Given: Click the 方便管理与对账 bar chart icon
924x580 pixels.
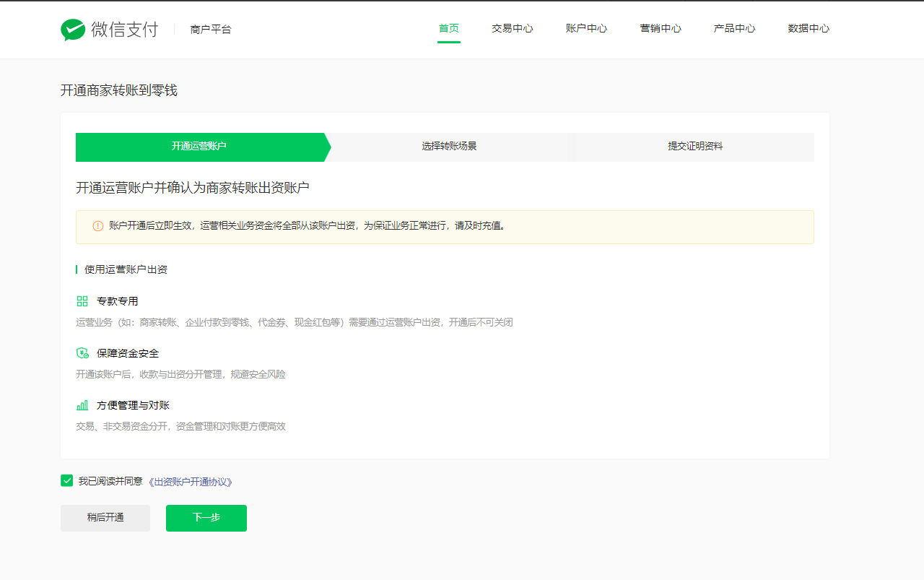Looking at the screenshot, I should 82,405.
